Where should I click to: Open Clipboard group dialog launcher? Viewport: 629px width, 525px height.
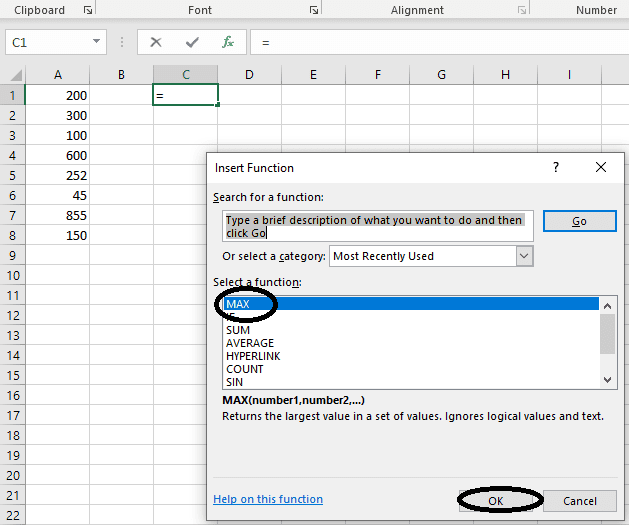pyautogui.click(x=87, y=10)
